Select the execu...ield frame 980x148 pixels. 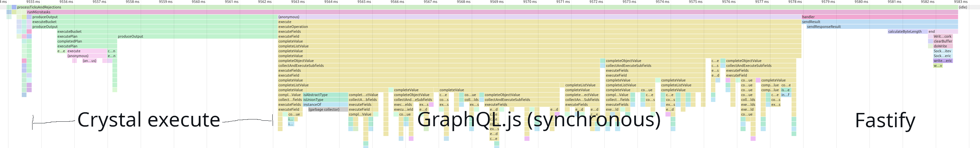click(403, 110)
